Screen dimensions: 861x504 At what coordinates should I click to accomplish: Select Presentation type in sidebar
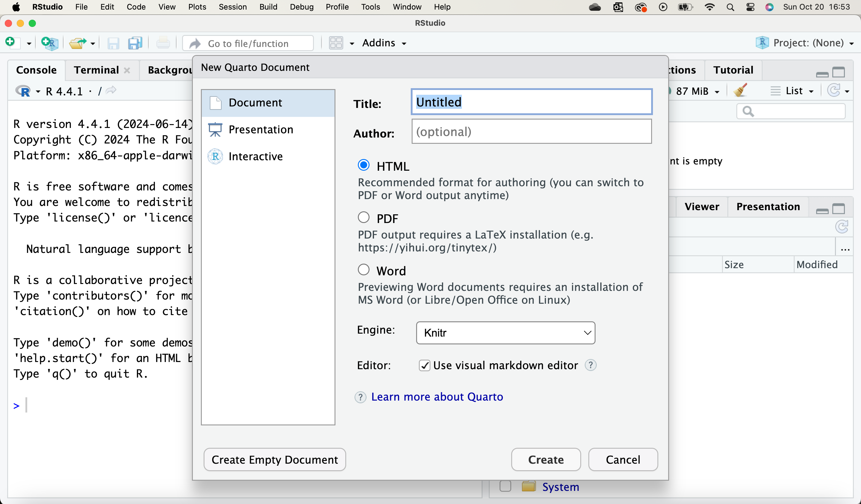pyautogui.click(x=268, y=129)
